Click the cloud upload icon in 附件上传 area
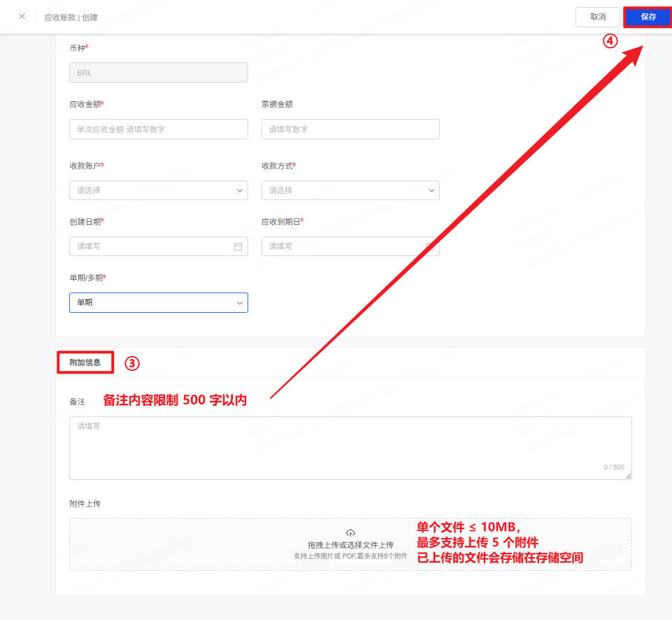This screenshot has width=672, height=620. coord(350,533)
